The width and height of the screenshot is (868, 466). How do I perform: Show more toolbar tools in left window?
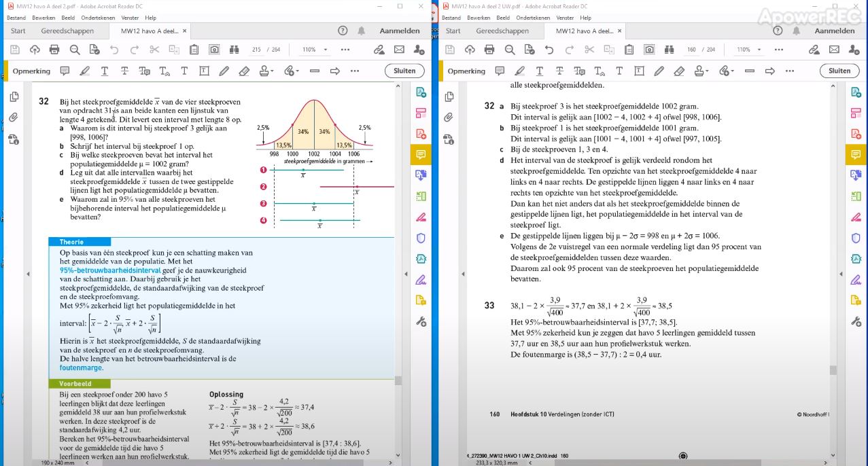coord(345,50)
